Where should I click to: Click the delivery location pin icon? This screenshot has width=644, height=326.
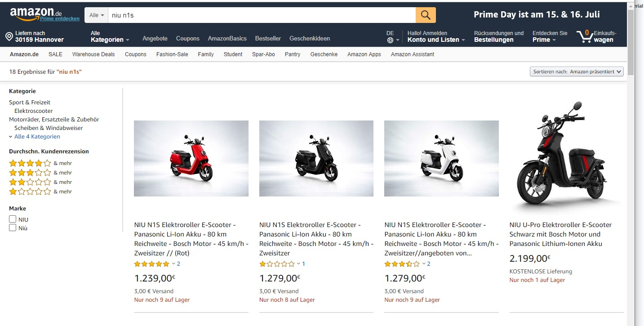pyautogui.click(x=9, y=36)
